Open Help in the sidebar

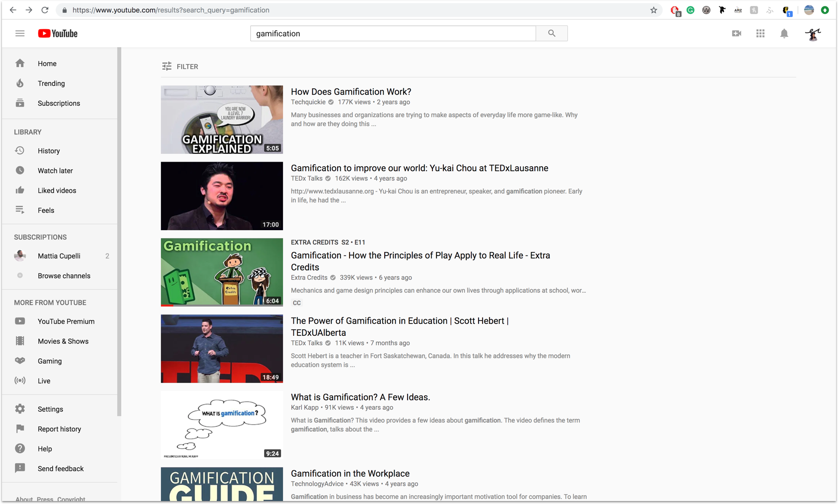[60, 449]
